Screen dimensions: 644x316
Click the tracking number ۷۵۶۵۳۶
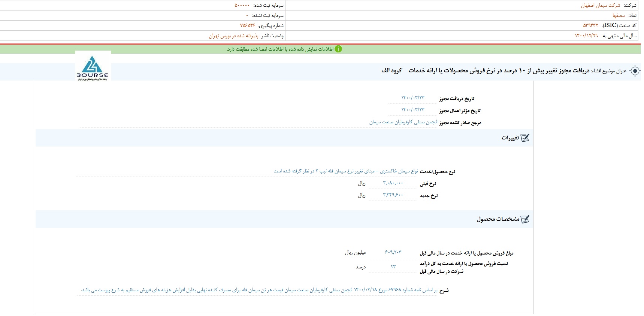[x=247, y=25]
